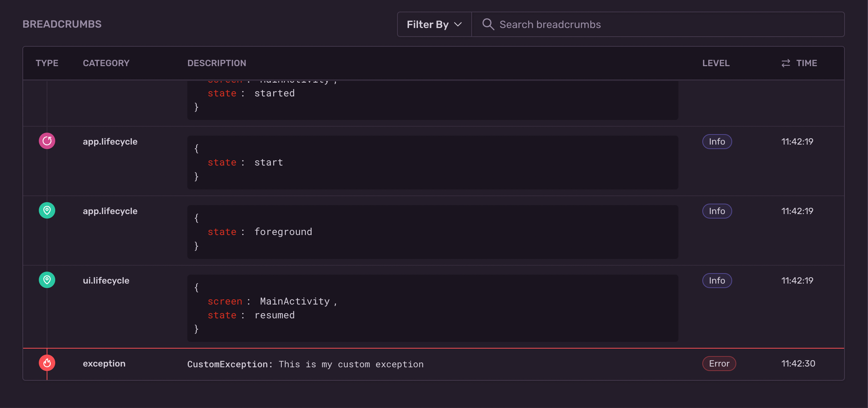Click the CustomException description text
Viewport: 868px width, 408px height.
pyautogui.click(x=305, y=364)
